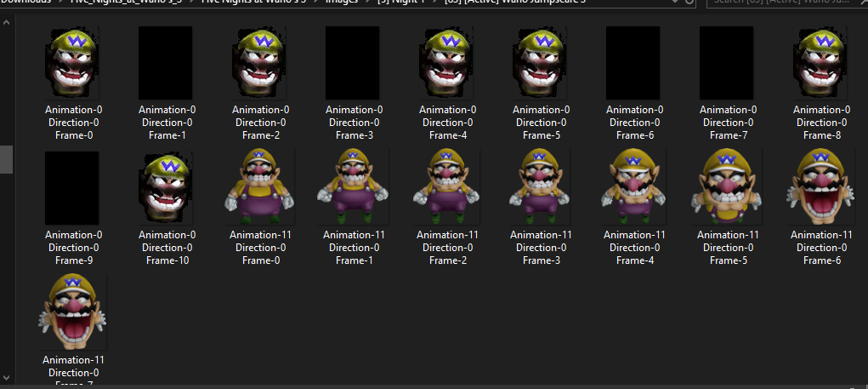Select the Animation-0 Frame-8 Wario face thumbnail
868x389 pixels.
click(x=820, y=63)
